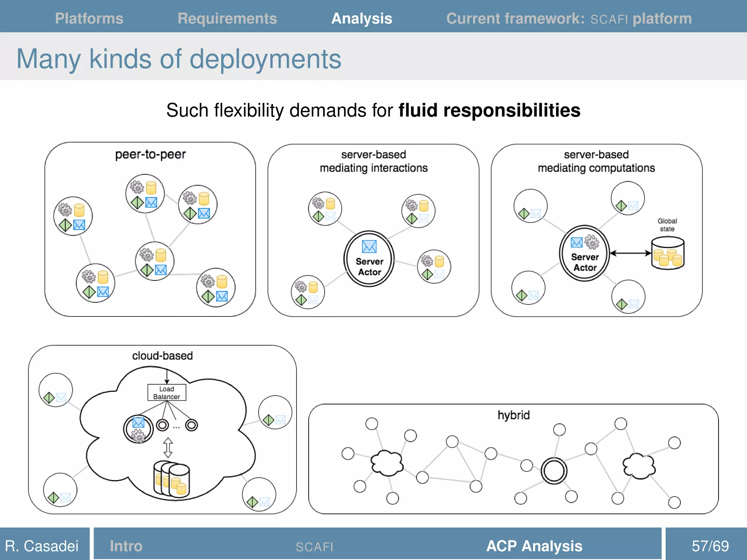
Task: Select the Analysis header section
Action: pos(361,19)
